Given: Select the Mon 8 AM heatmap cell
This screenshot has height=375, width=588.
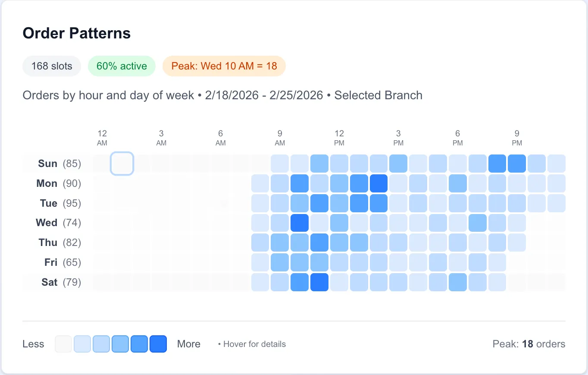Looking at the screenshot, I should point(260,183).
